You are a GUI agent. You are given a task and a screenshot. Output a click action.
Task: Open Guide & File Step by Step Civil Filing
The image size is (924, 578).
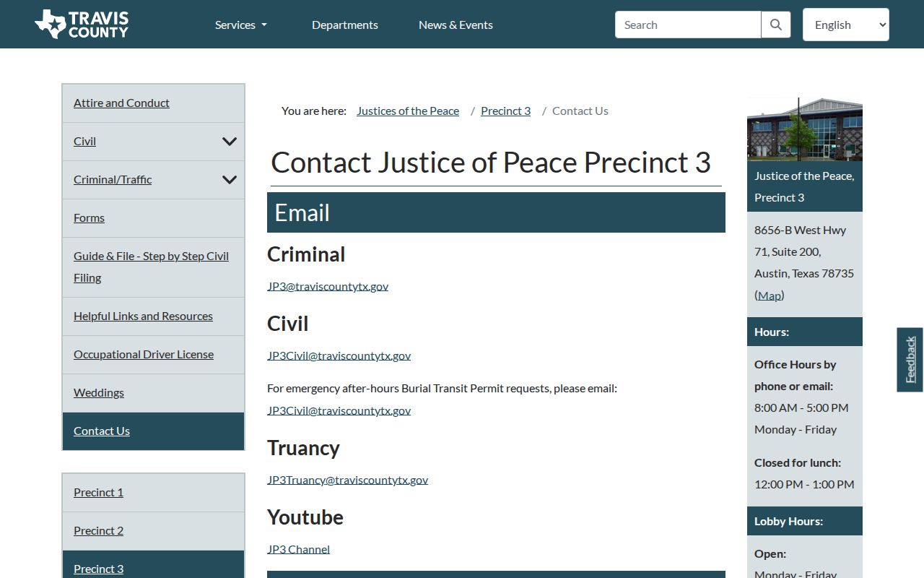pyautogui.click(x=151, y=267)
